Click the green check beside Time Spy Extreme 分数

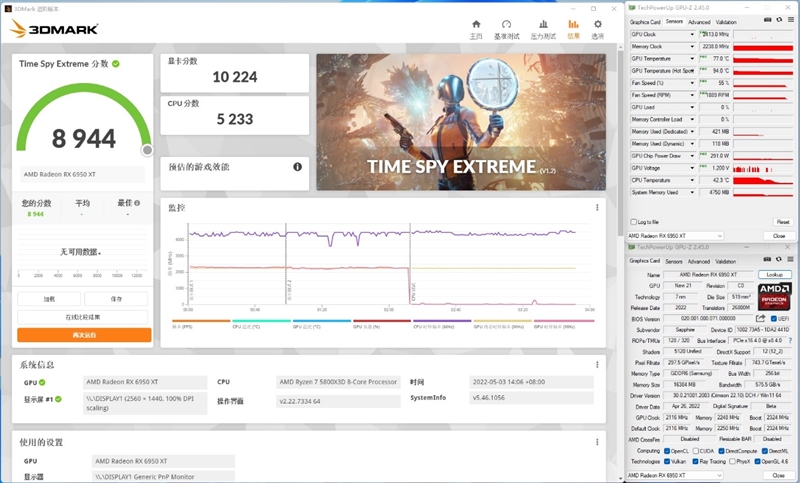tap(116, 64)
